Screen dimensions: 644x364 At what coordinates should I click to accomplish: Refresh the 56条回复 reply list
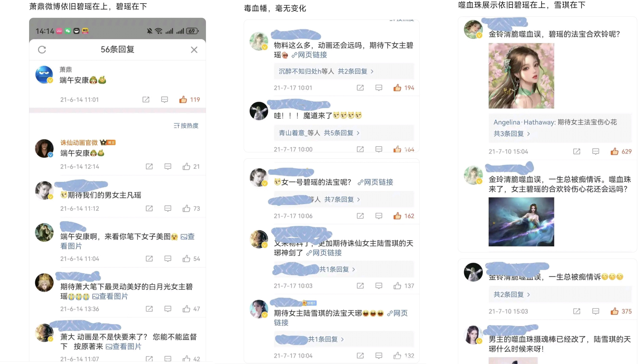pyautogui.click(x=42, y=50)
